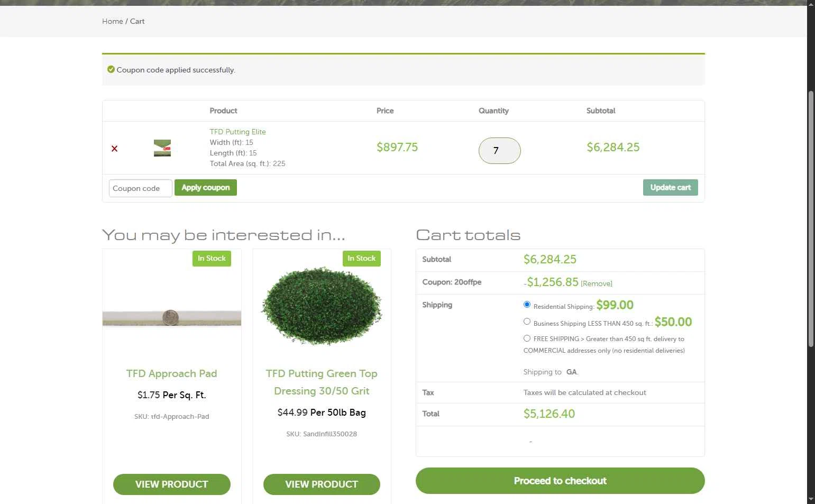815x504 pixels.
Task: Open TFD Approach Pad title link
Action: [171, 373]
